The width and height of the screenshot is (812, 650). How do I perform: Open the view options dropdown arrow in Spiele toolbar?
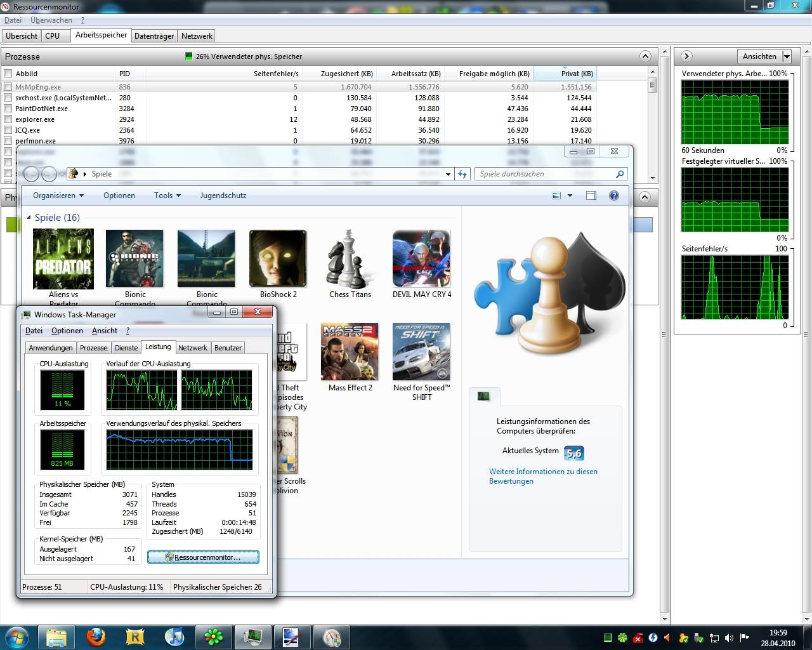click(570, 196)
